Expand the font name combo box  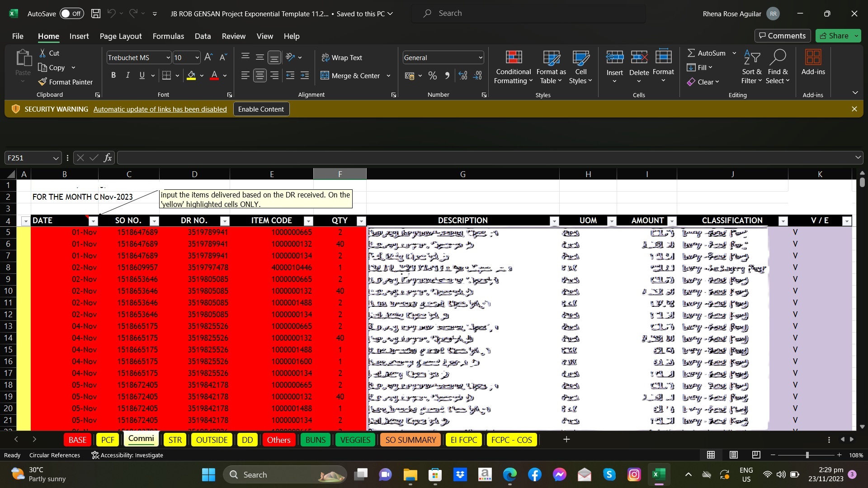168,57
